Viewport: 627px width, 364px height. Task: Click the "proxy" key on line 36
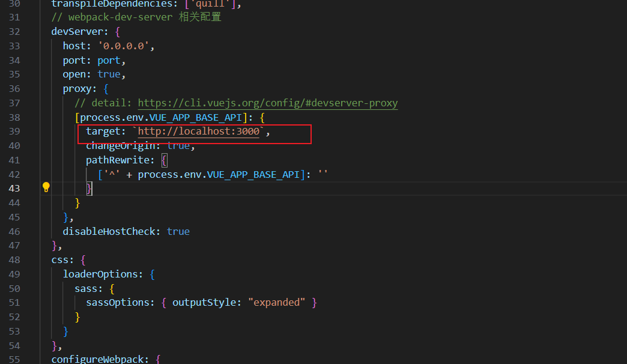77,89
